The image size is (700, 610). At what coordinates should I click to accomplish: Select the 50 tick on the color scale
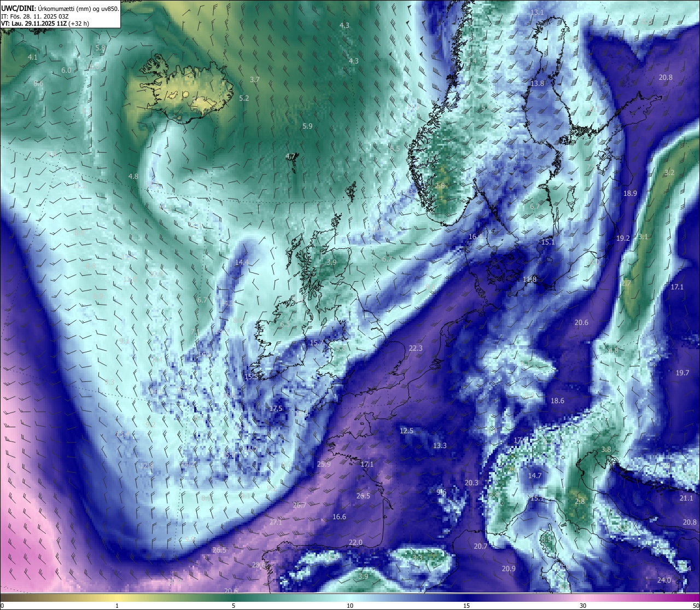(x=696, y=606)
